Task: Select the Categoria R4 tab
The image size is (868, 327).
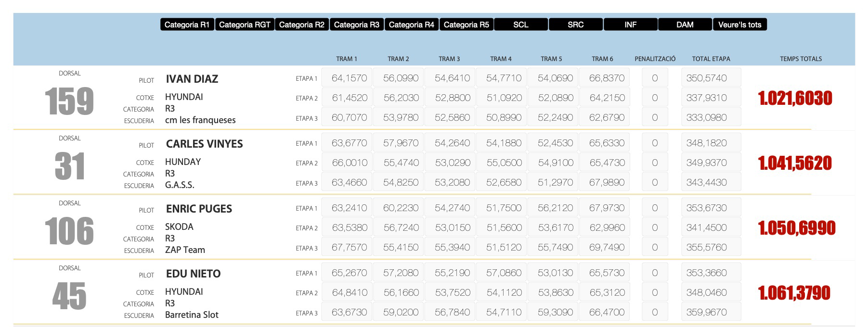Action: [411, 25]
